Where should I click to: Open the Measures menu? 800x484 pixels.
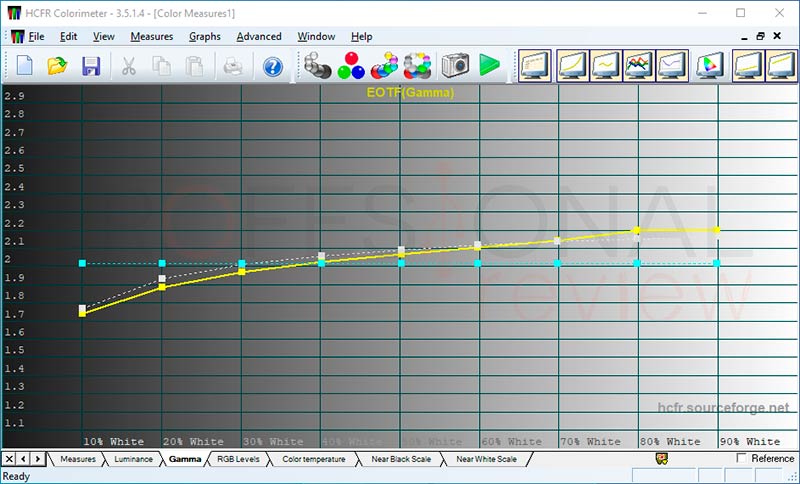152,37
